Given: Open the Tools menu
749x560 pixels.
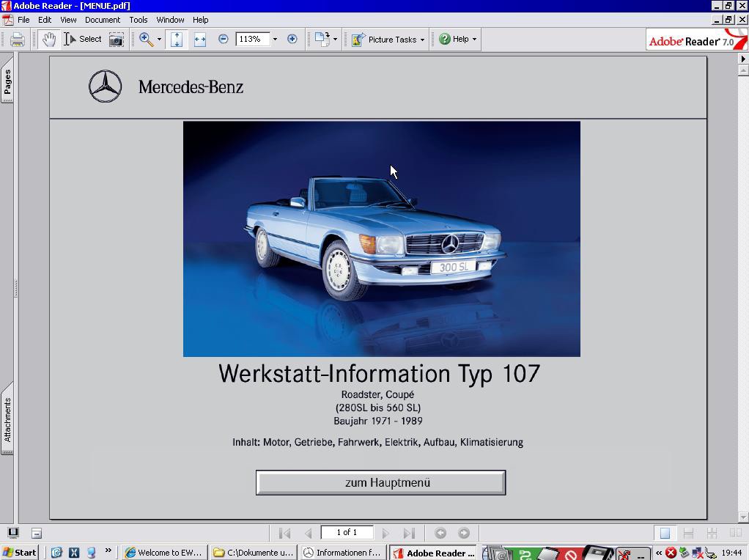Looking at the screenshot, I should click(139, 20).
